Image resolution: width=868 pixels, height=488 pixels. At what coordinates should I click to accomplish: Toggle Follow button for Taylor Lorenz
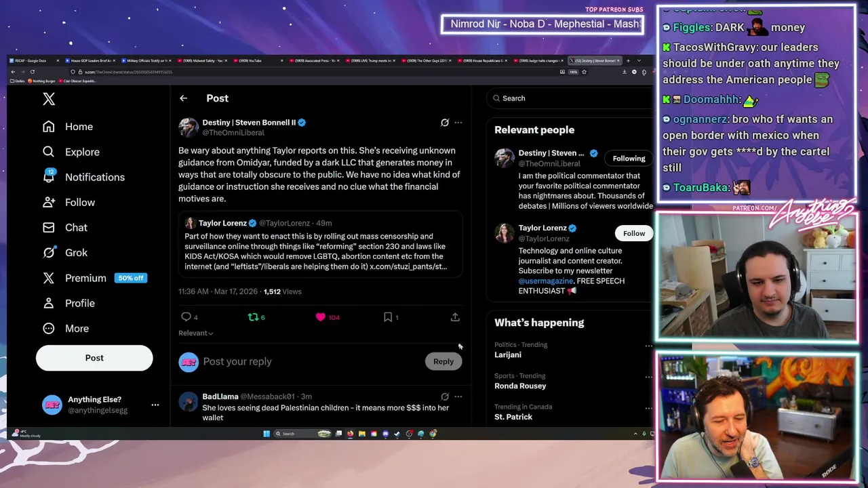634,233
